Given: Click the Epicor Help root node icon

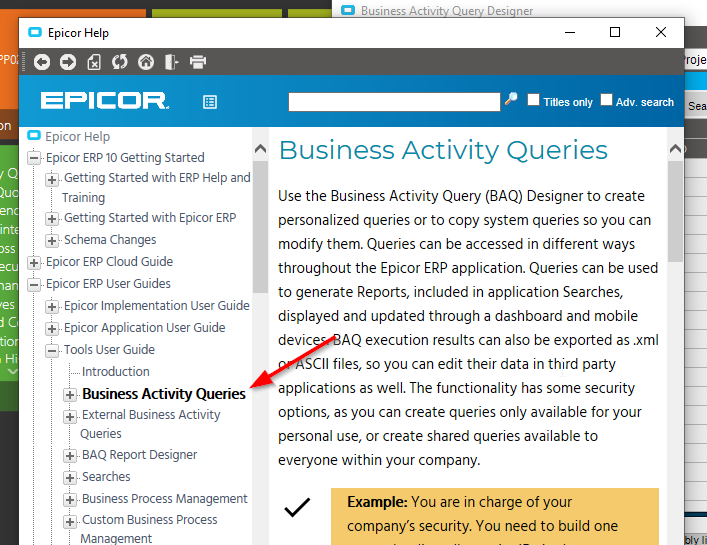Looking at the screenshot, I should coord(34,135).
